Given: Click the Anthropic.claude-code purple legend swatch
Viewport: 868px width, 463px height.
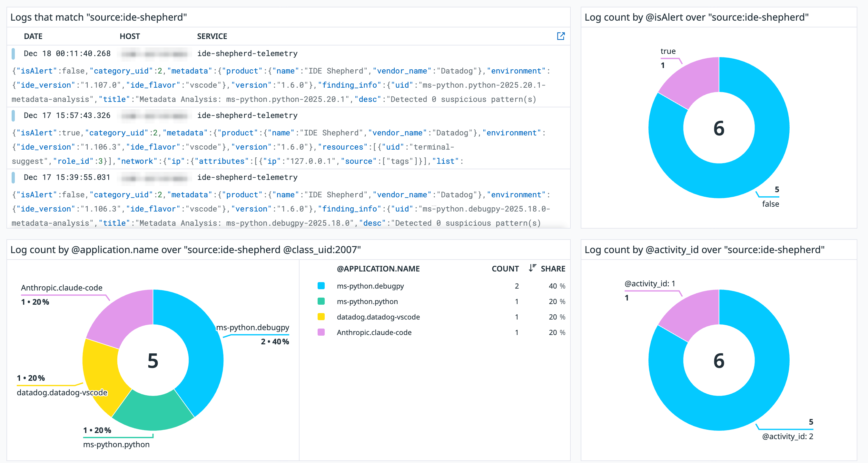Looking at the screenshot, I should pyautogui.click(x=321, y=332).
